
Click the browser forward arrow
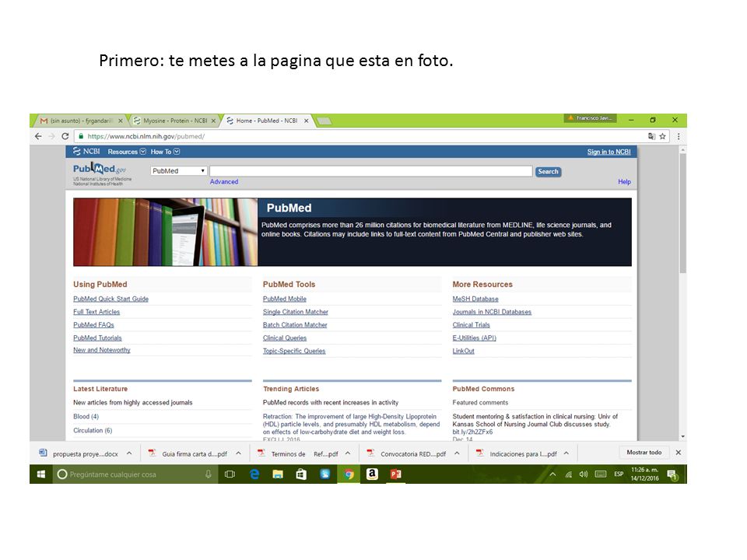pyautogui.click(x=51, y=136)
